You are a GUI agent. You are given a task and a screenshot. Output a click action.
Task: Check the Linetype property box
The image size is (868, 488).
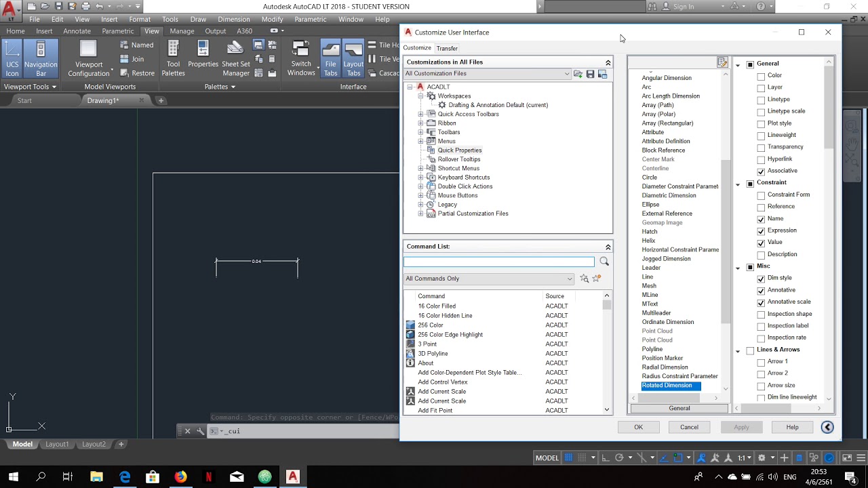[x=761, y=100]
